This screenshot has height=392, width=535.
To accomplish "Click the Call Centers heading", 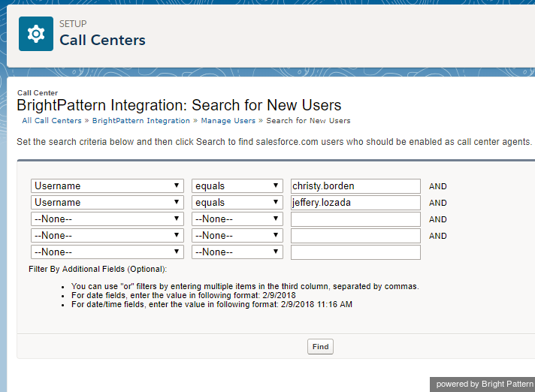I will pos(102,41).
